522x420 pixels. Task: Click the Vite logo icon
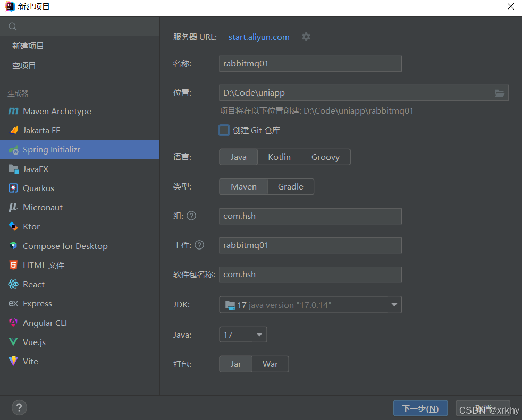[13, 361]
